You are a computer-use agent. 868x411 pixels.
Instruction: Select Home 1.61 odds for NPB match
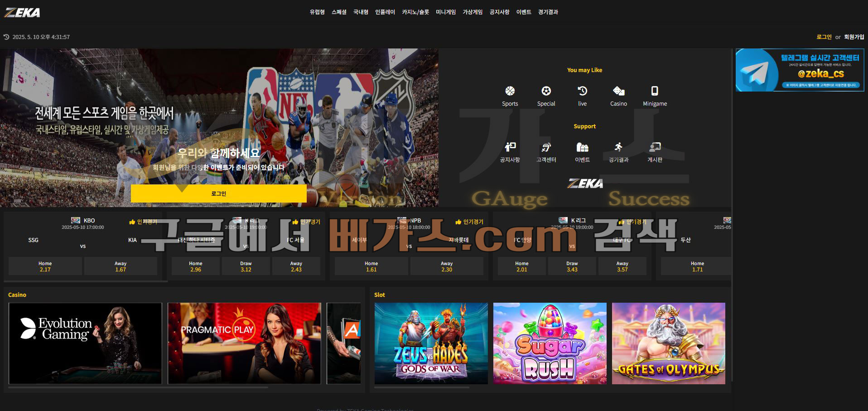(371, 266)
